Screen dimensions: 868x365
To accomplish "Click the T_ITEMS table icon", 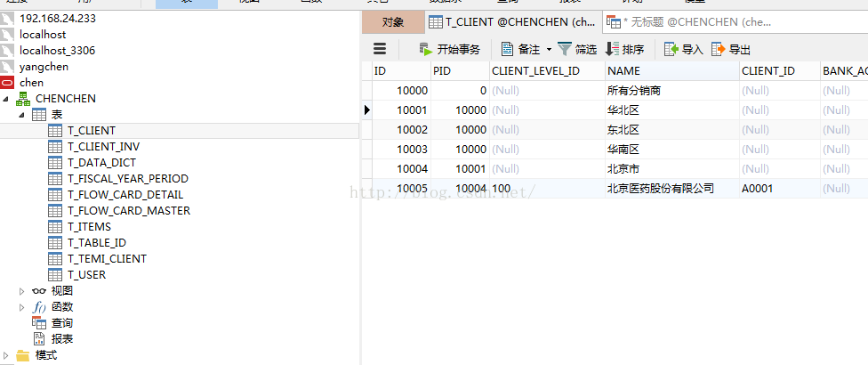I will coord(55,227).
